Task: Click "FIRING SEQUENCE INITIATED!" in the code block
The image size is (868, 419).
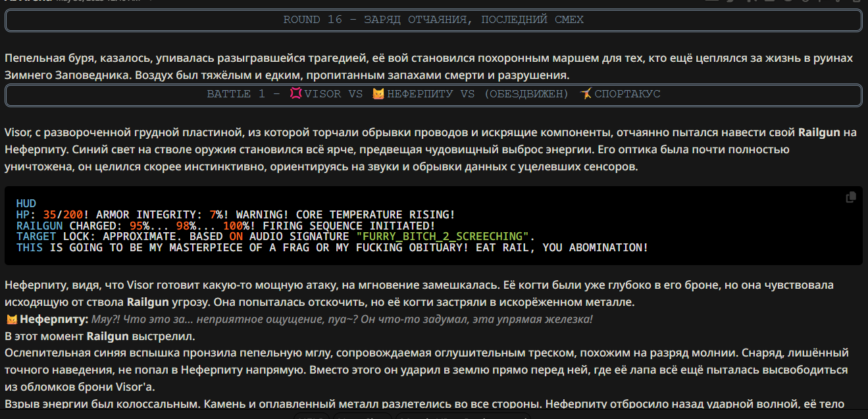Action: [347, 226]
